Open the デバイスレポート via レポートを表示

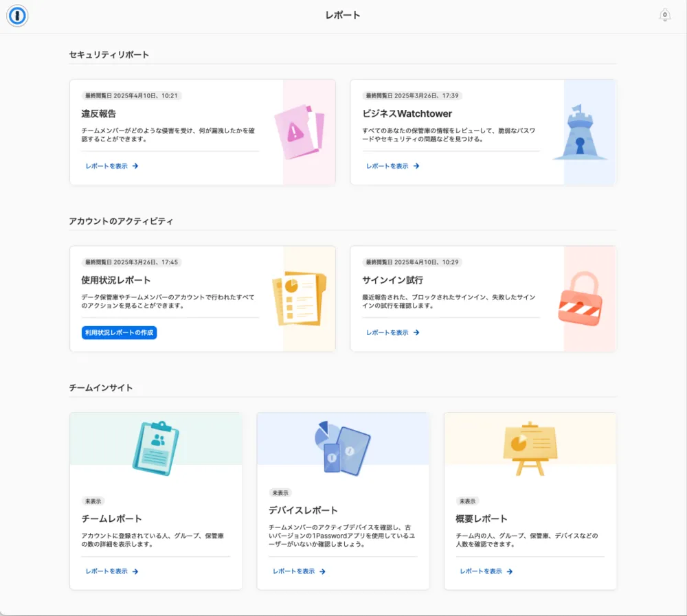coord(297,571)
